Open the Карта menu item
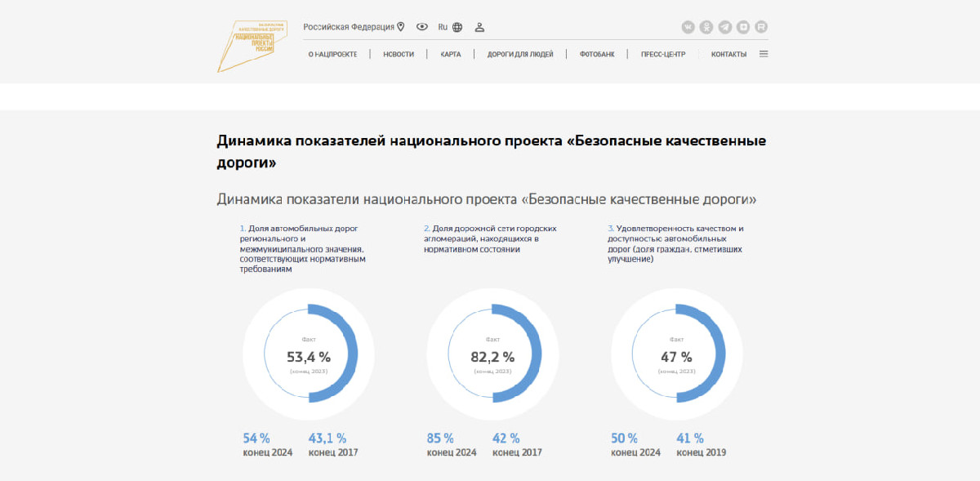The image size is (980, 481). 451,55
